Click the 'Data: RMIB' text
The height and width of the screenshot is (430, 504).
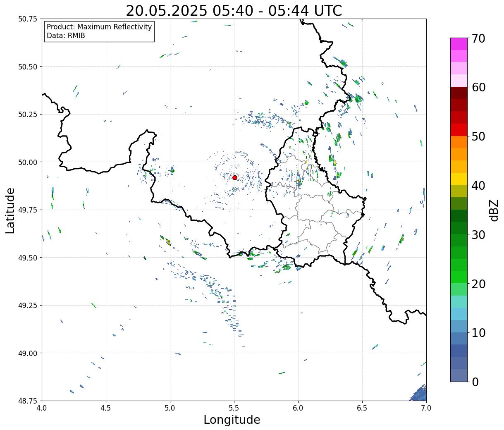coord(66,36)
